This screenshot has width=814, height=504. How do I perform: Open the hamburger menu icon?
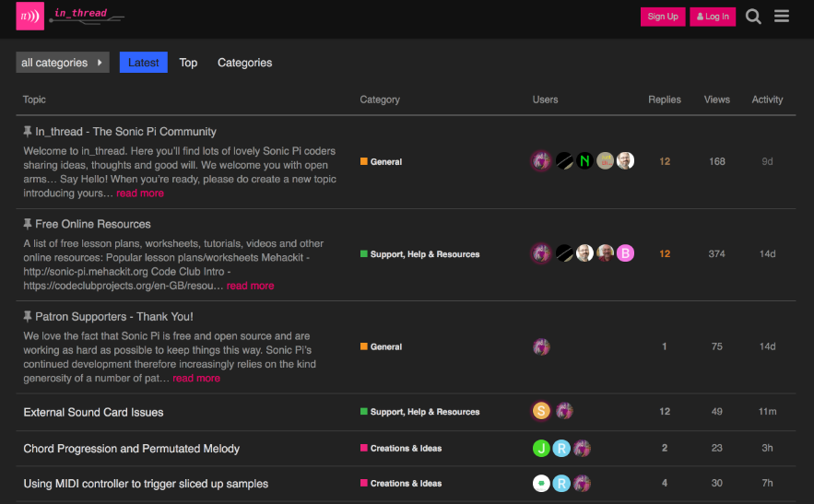pos(782,16)
